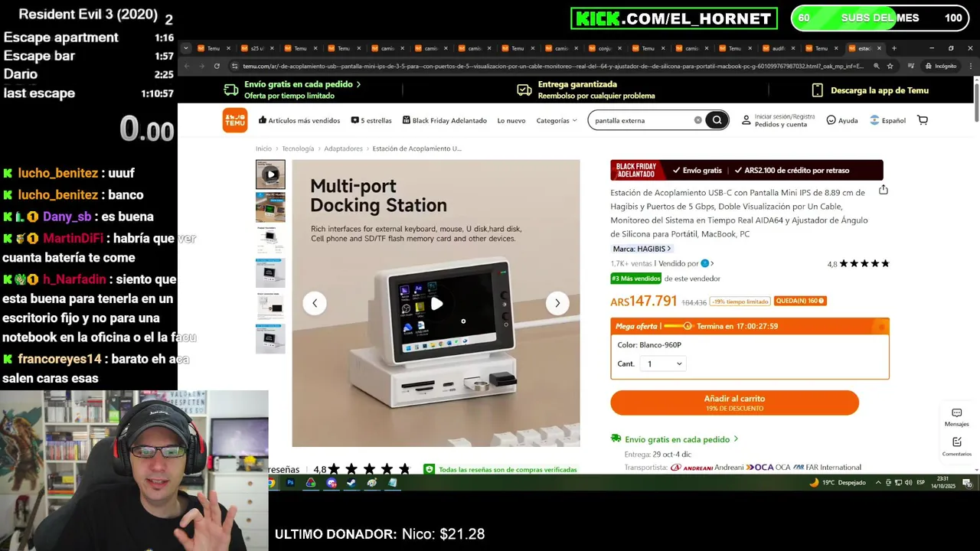The height and width of the screenshot is (551, 980).
Task: Click the 4,8 star rating beside ventas
Action: pyautogui.click(x=857, y=264)
